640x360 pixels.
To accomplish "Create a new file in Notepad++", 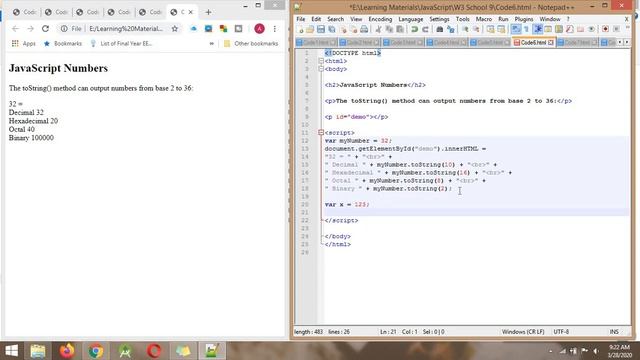I will click(x=300, y=29).
